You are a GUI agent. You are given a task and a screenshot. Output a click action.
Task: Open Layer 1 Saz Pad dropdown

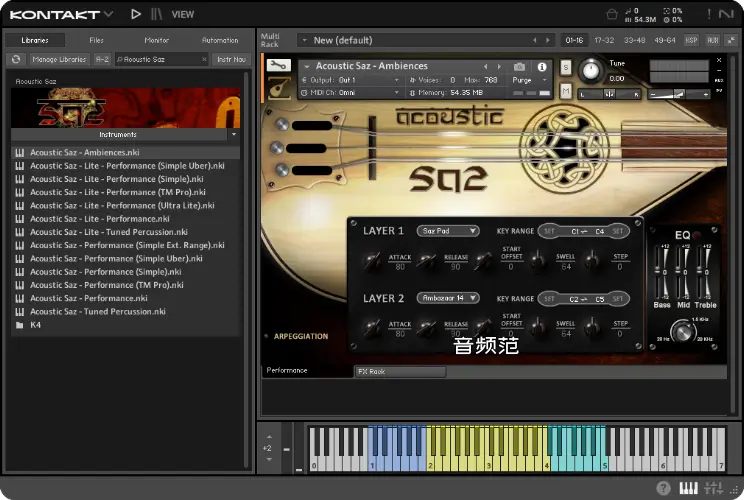(447, 231)
